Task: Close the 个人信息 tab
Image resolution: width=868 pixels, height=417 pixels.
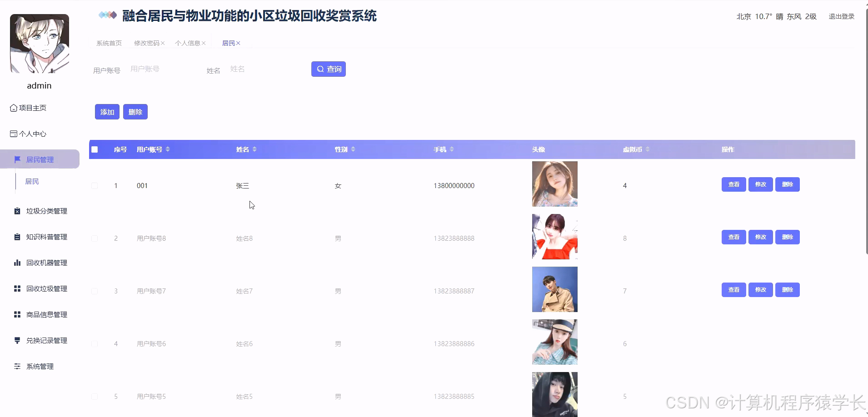Action: (205, 43)
